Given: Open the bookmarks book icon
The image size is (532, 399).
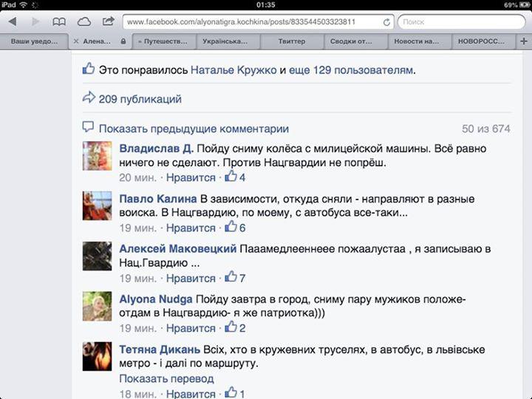Looking at the screenshot, I should tap(59, 22).
